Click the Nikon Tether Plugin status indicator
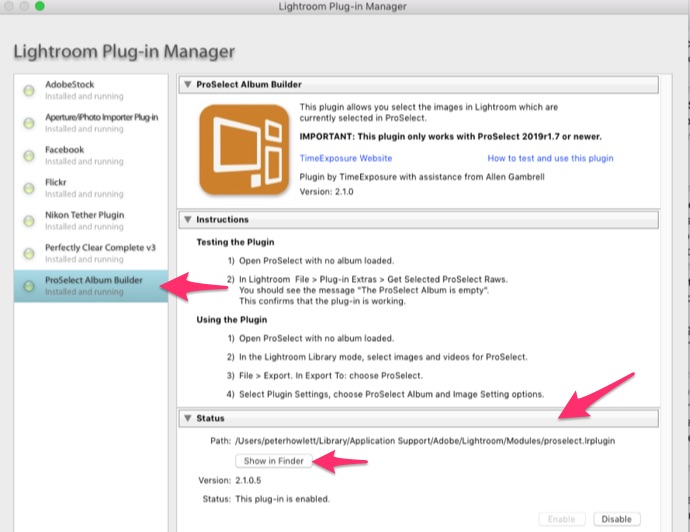This screenshot has height=532, width=690. pos(29,221)
